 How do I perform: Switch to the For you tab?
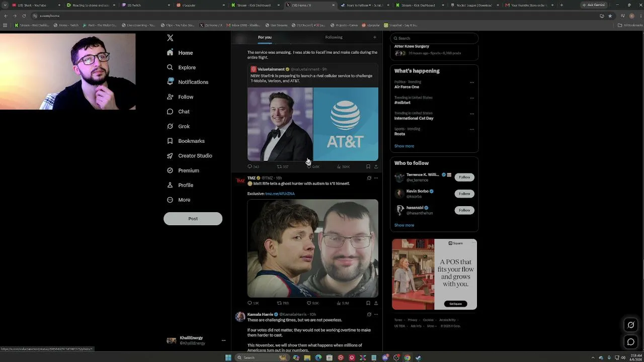(x=265, y=37)
